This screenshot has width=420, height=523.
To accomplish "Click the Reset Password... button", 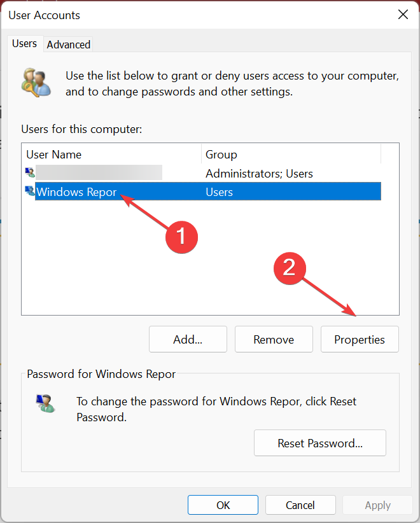I will pyautogui.click(x=320, y=443).
